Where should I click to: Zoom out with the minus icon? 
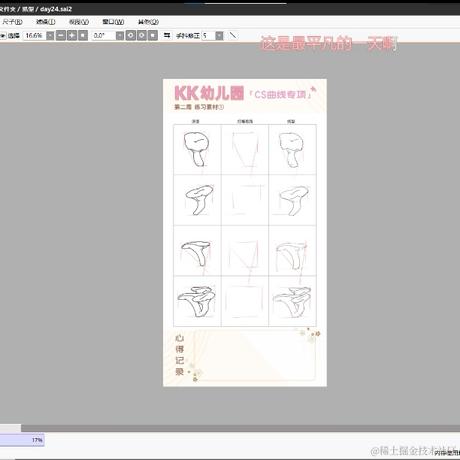[x=61, y=35]
